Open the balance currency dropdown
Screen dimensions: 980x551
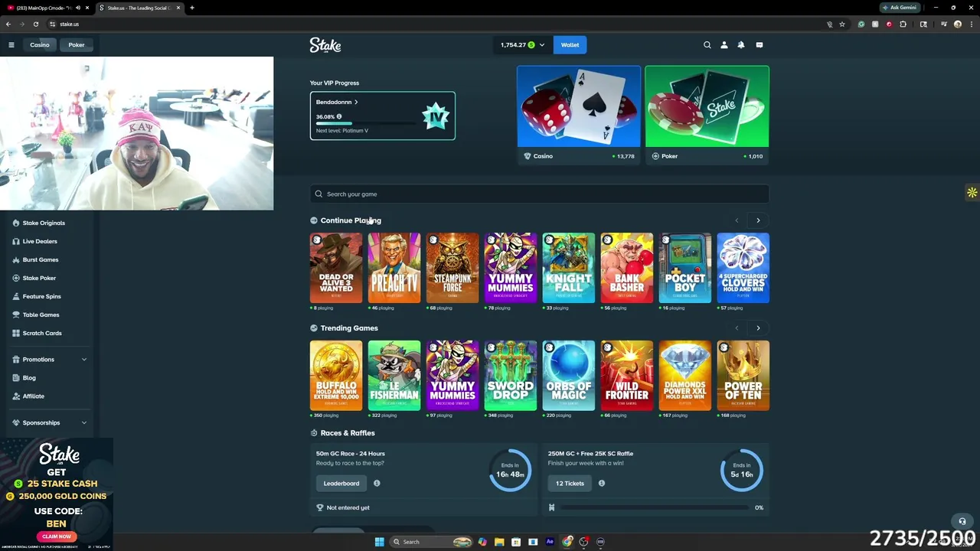[542, 45]
